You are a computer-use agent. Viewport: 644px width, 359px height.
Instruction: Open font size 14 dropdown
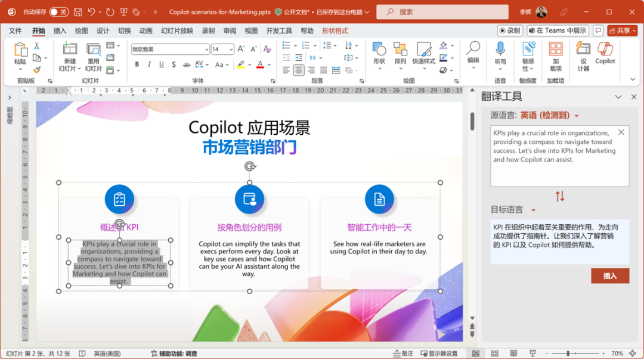231,49
